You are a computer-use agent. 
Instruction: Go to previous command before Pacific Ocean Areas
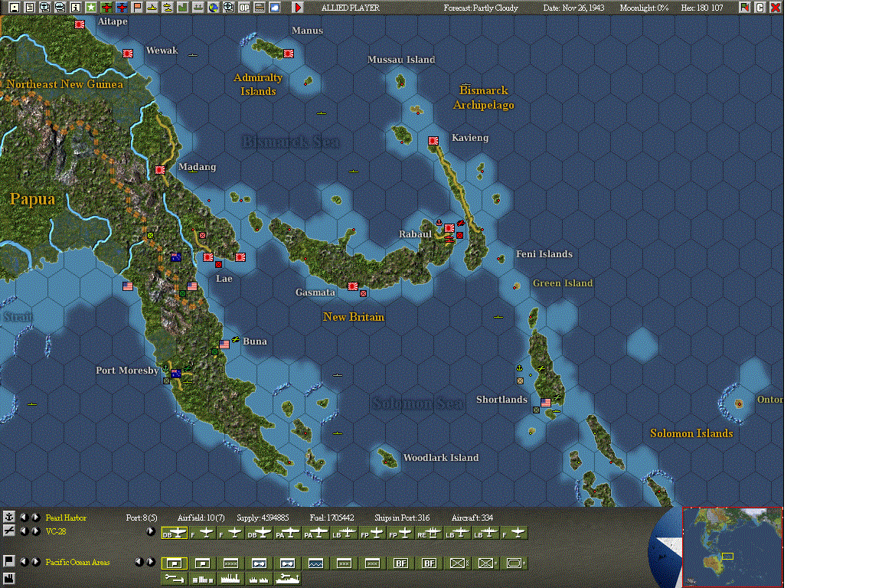24,561
